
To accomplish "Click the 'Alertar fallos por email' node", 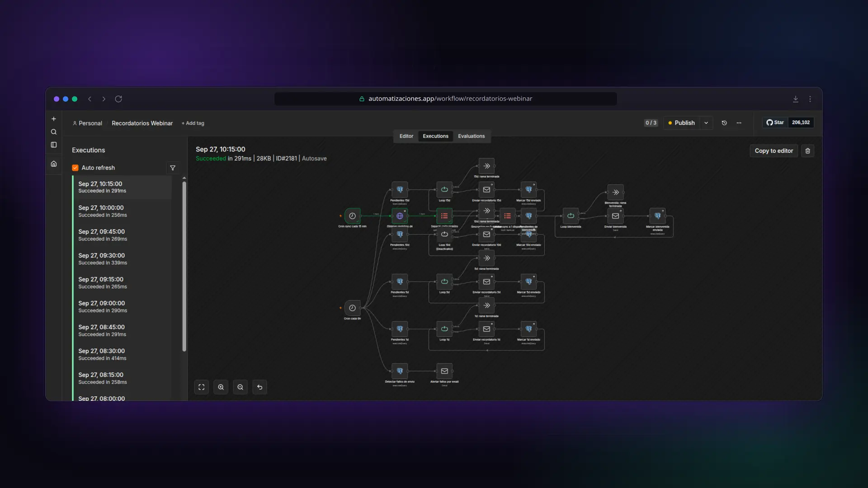I will [444, 371].
